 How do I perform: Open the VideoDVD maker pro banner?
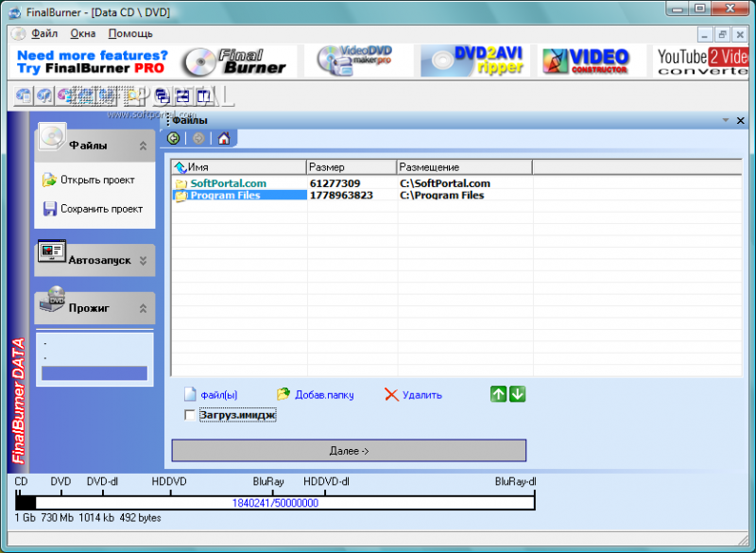(358, 60)
